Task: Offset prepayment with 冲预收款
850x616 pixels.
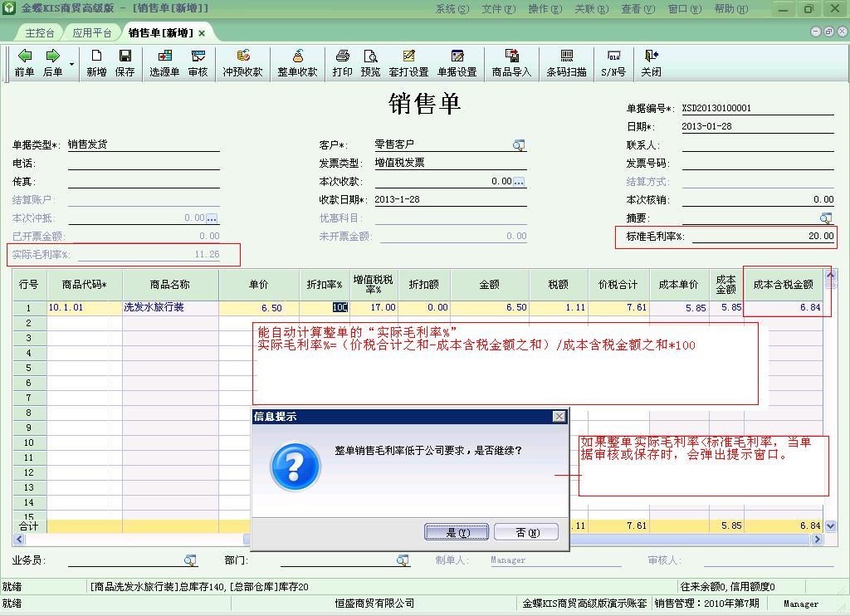Action: pos(243,63)
